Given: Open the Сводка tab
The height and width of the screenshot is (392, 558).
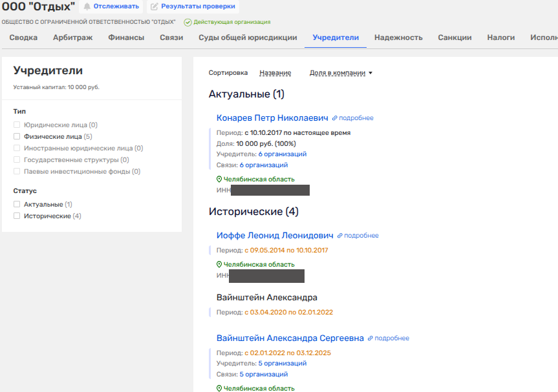Looking at the screenshot, I should [x=23, y=37].
